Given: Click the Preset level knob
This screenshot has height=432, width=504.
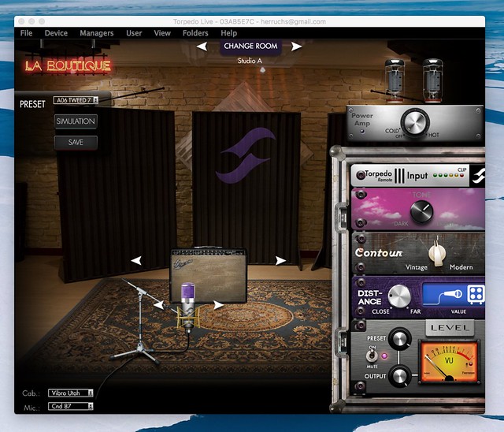Looking at the screenshot, I should click(x=399, y=339).
